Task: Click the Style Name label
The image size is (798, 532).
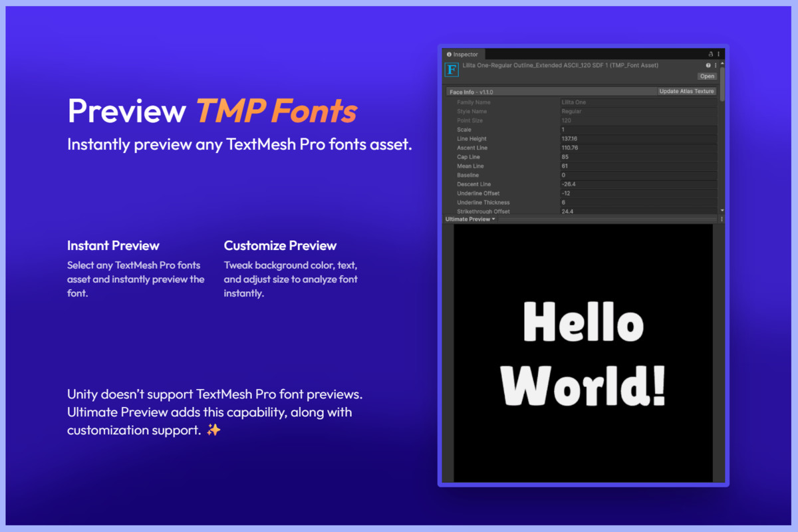Action: [471, 112]
